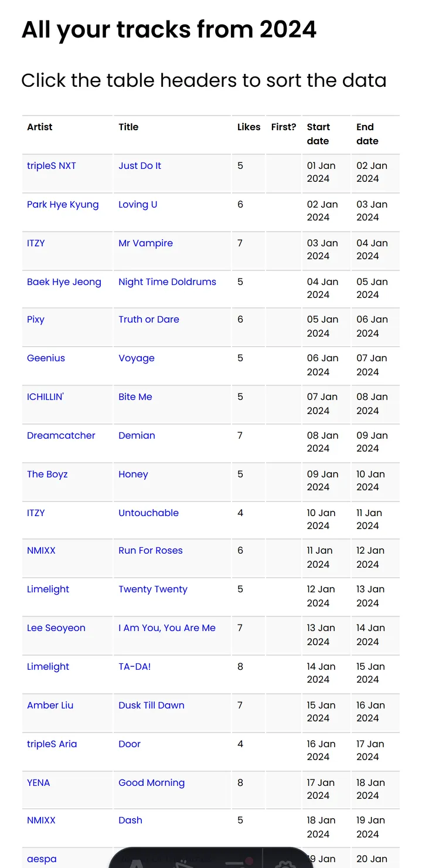Viewport: 422px width, 868px height.
Task: Open the Dreamcatcher artist link
Action: [61, 435]
